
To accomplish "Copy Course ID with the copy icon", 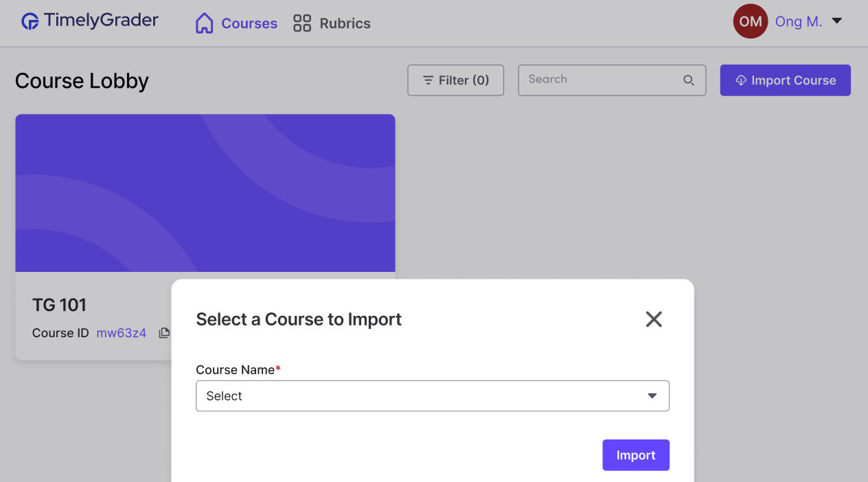I will click(164, 333).
